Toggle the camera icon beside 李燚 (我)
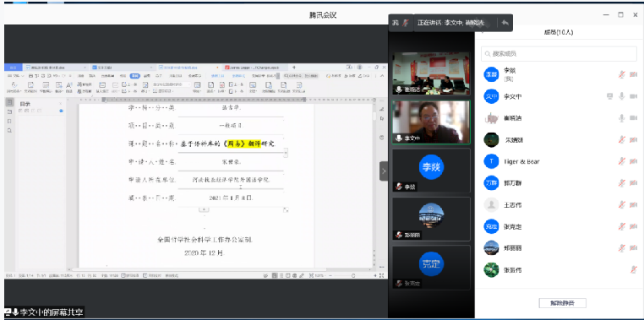The image size is (644, 320). tap(633, 74)
